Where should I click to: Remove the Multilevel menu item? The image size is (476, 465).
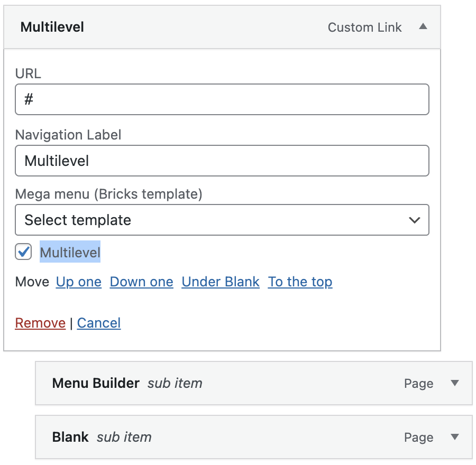pos(40,323)
